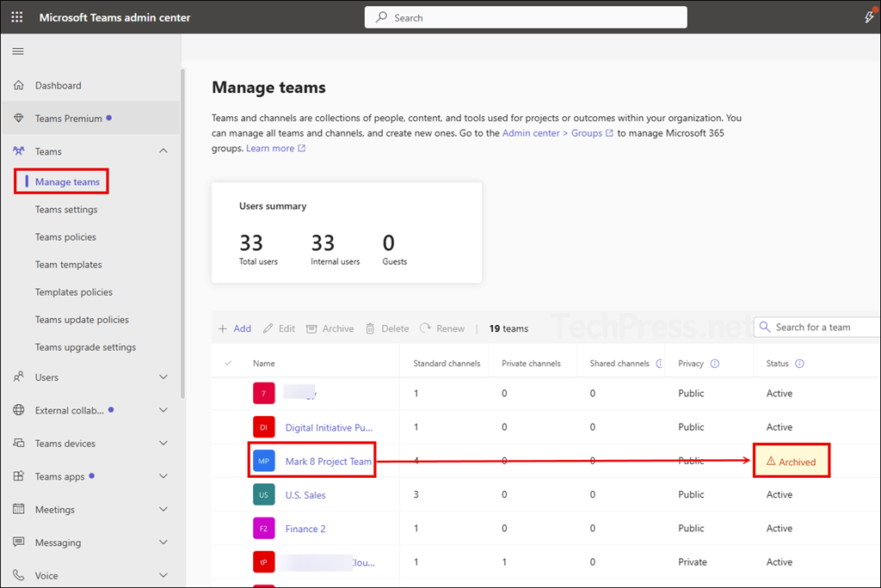Click the Renew toolbar icon
This screenshot has width=881, height=588.
point(441,328)
